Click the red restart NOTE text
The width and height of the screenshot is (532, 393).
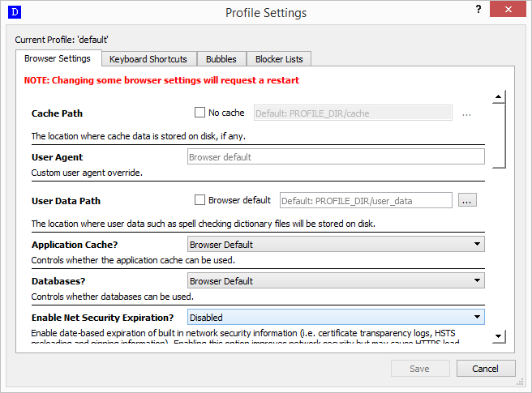tap(161, 80)
